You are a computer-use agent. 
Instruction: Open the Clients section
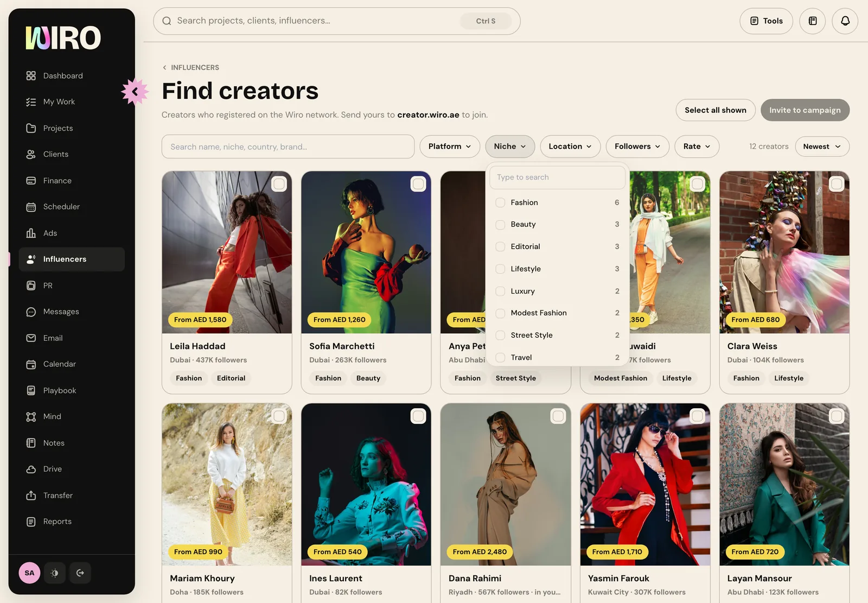(72, 154)
